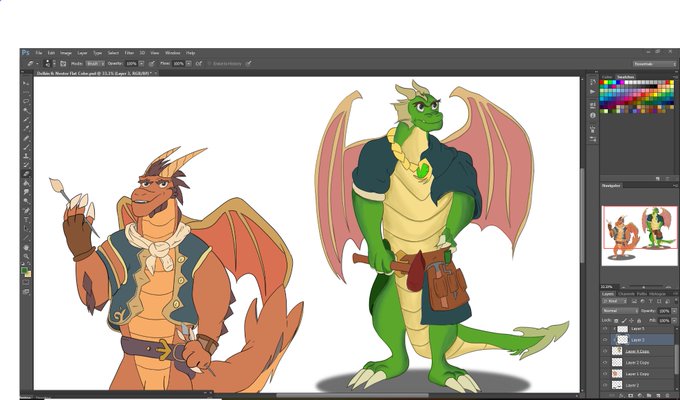Select the Quick Selection tool
The height and width of the screenshot is (400, 680).
[x=26, y=110]
